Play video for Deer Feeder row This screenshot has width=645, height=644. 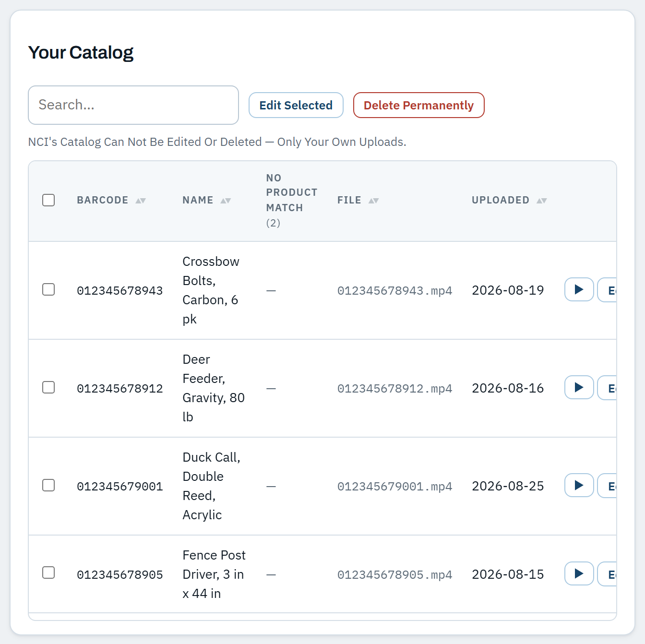click(579, 387)
